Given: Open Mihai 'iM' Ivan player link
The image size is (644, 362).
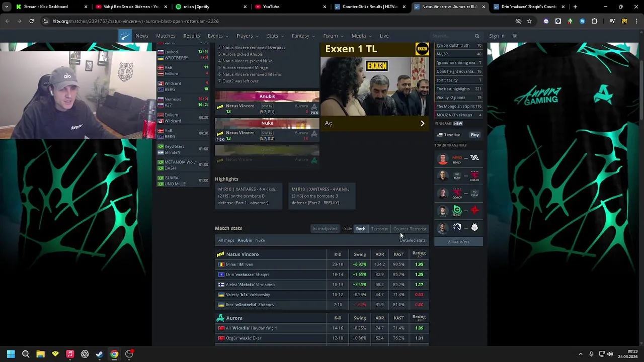Looking at the screenshot, I should [239, 264].
